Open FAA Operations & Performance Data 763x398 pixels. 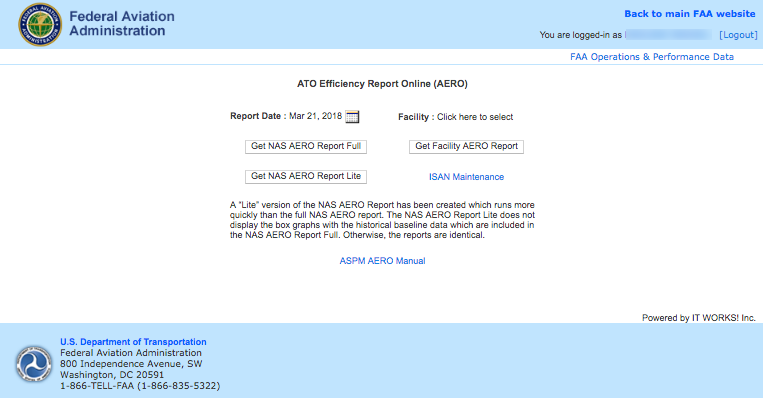(x=652, y=57)
